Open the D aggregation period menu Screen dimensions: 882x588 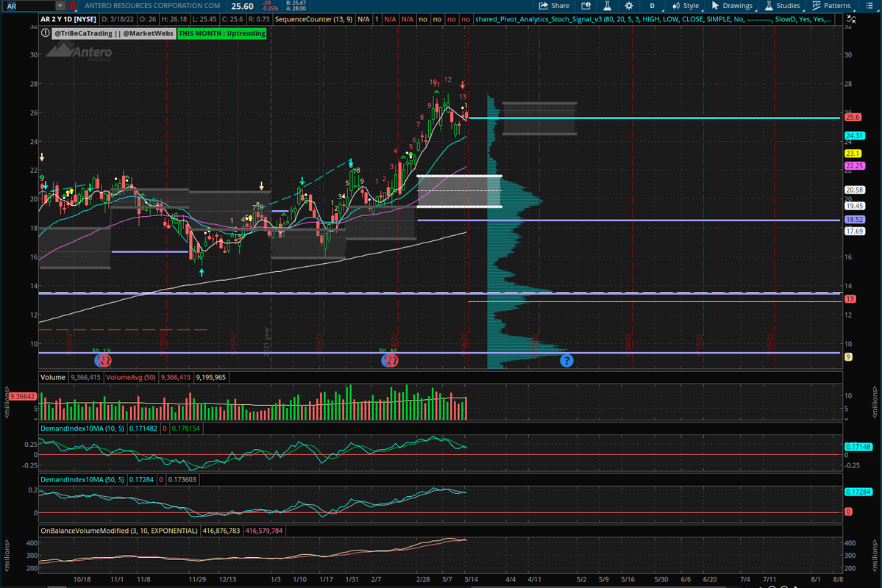click(652, 6)
